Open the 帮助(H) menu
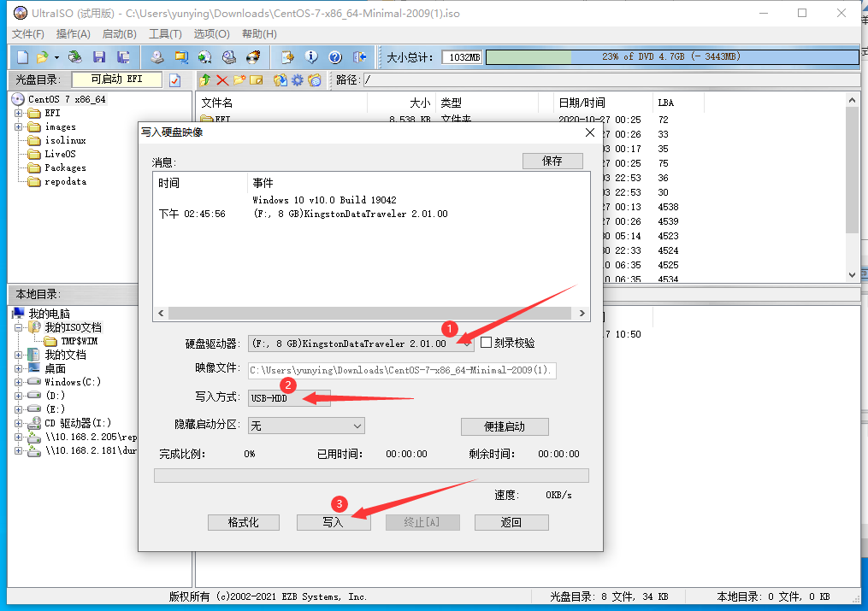This screenshot has width=868, height=611. tap(259, 33)
